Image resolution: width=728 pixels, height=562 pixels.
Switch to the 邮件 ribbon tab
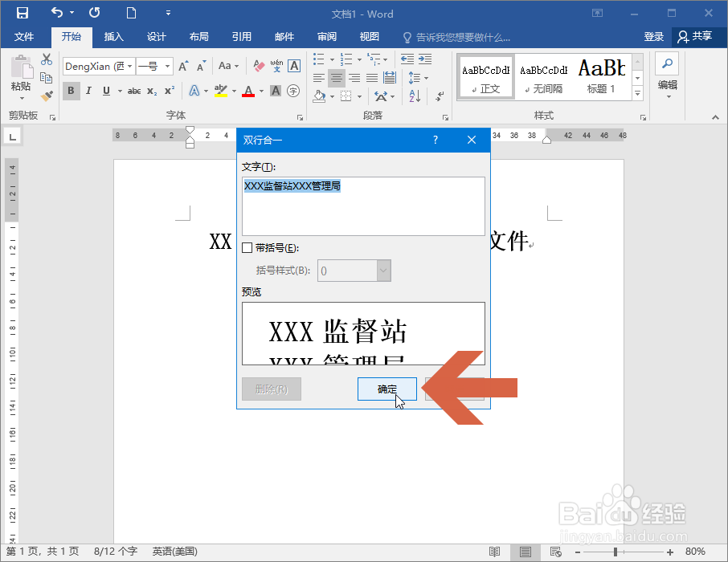pos(284,37)
